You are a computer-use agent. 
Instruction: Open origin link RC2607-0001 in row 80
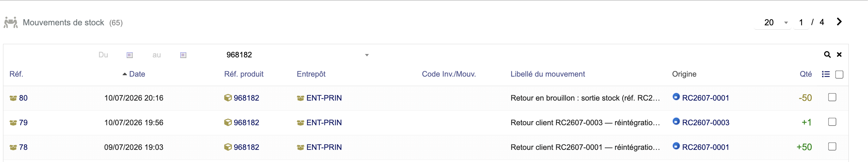(x=705, y=98)
